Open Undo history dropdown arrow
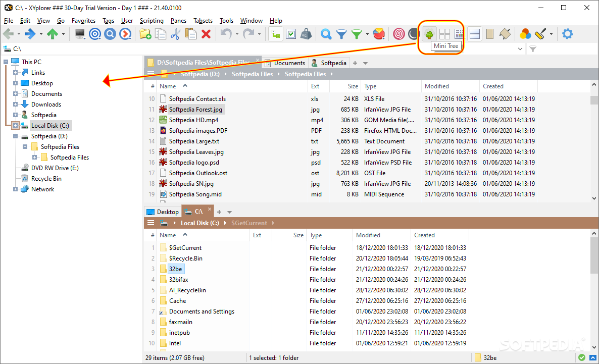The width and height of the screenshot is (599, 364). tap(237, 34)
